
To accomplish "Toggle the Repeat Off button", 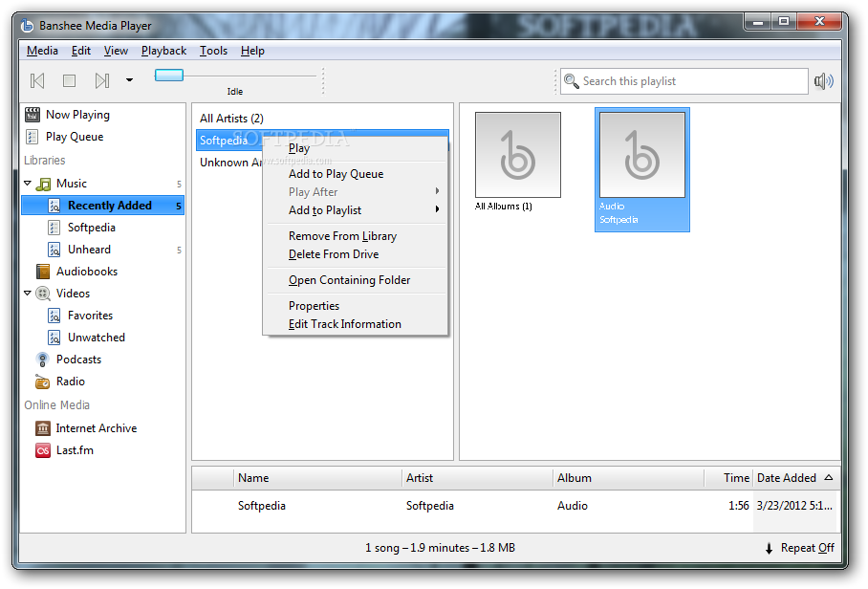I will (x=800, y=548).
